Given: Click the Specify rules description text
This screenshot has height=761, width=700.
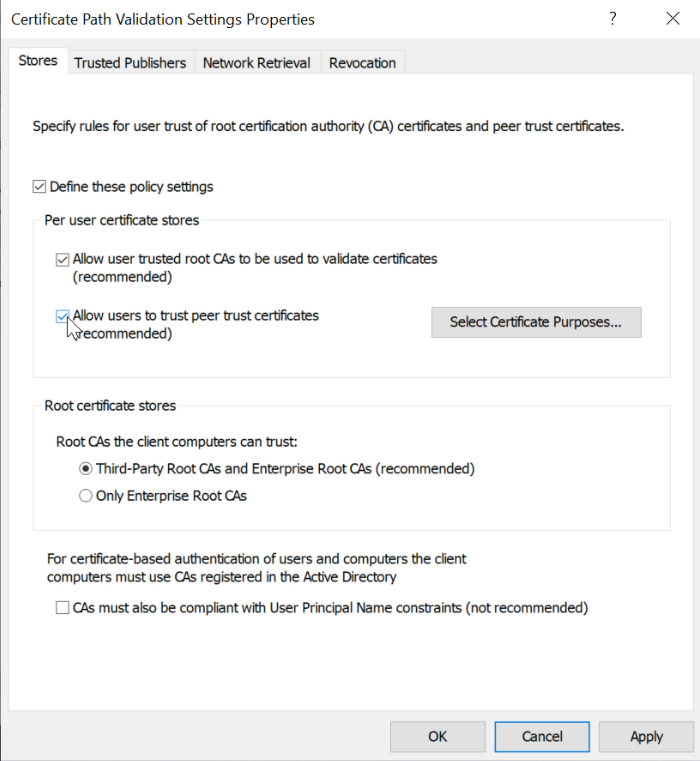Looking at the screenshot, I should click(x=328, y=127).
